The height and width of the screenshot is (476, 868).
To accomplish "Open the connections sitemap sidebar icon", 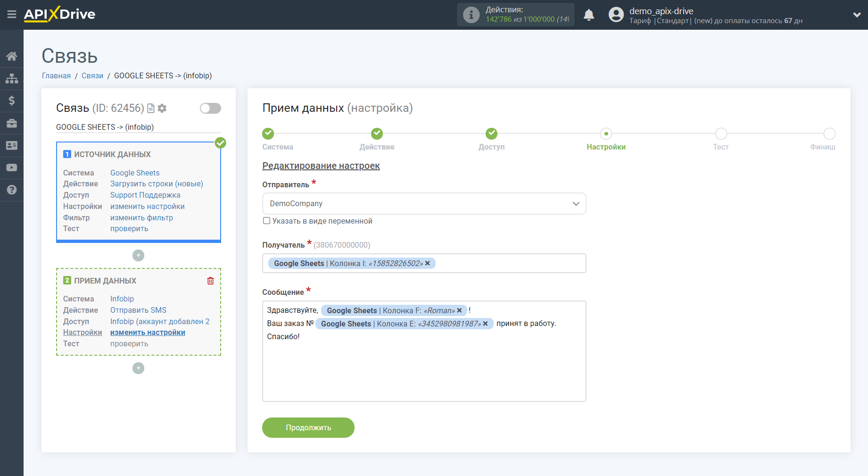I will (x=12, y=78).
